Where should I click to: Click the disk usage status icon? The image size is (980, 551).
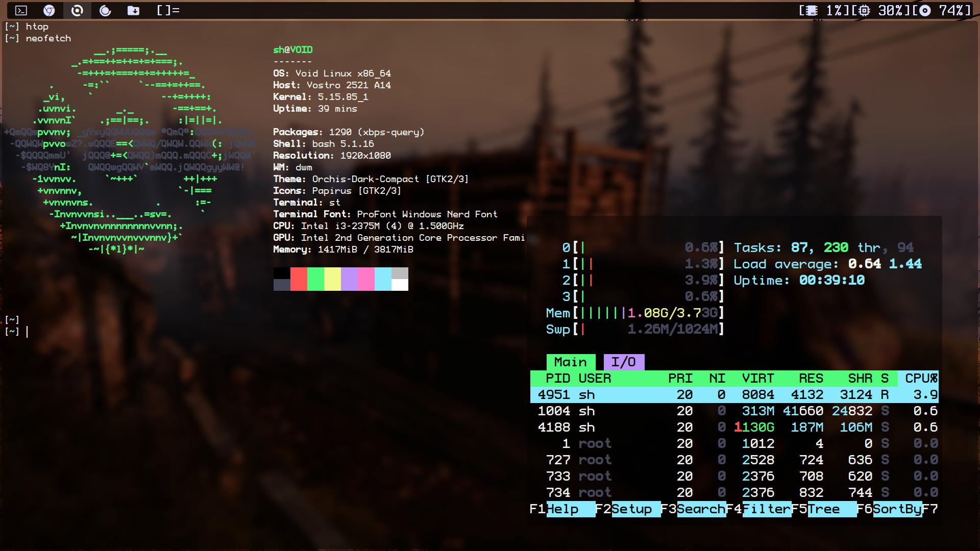[924, 10]
